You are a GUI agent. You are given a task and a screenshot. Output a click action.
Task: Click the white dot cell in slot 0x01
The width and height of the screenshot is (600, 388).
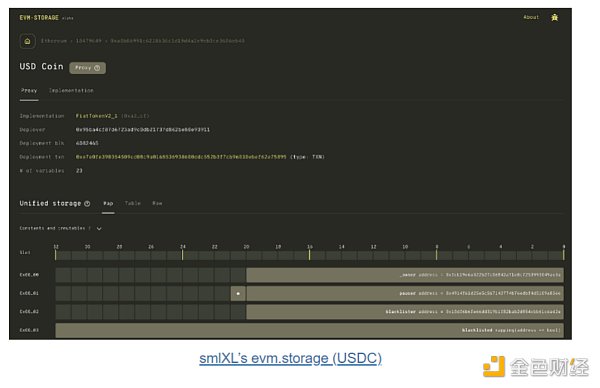pyautogui.click(x=238, y=293)
